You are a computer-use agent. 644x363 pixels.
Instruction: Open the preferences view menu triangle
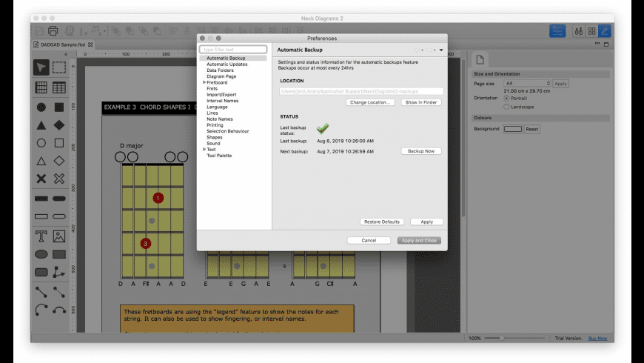pyautogui.click(x=441, y=50)
